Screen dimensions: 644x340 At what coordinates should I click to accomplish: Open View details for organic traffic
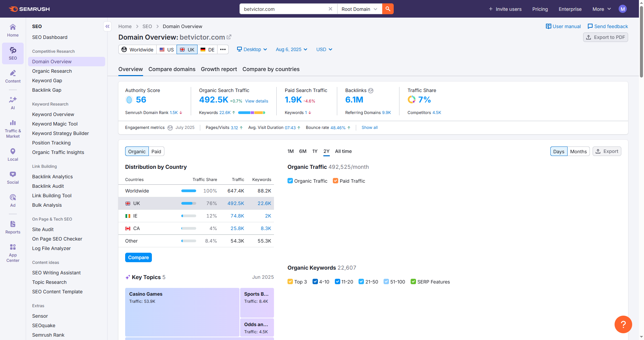[256, 101]
